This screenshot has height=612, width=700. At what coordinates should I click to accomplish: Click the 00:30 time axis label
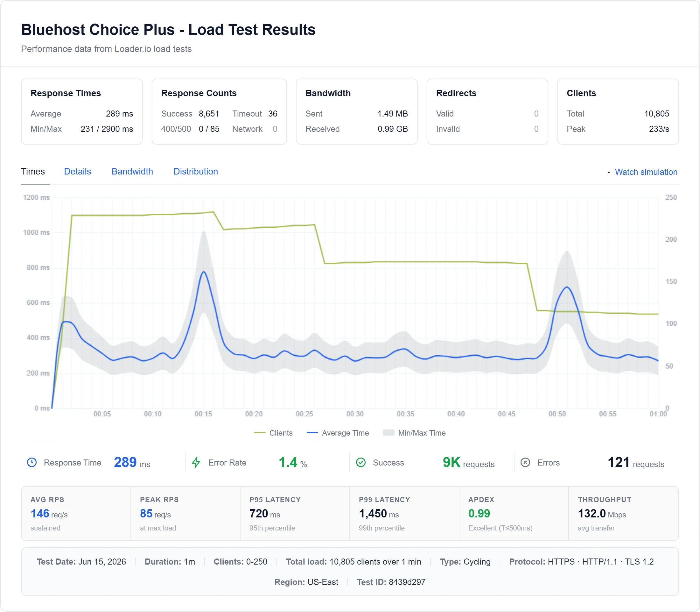point(355,414)
